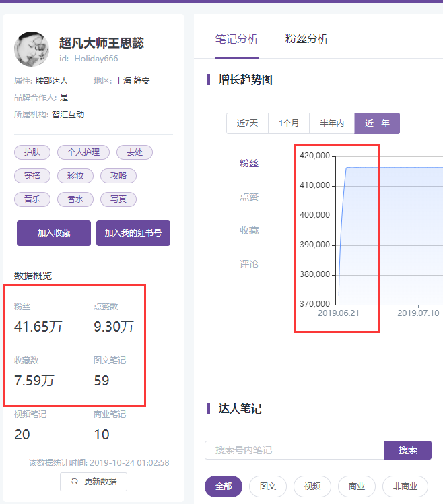
Task: Click the 香水 tag
Action: (75, 199)
